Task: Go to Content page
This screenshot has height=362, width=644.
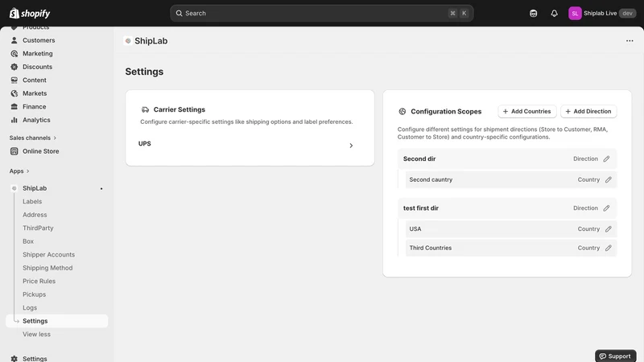Action: pyautogui.click(x=34, y=80)
